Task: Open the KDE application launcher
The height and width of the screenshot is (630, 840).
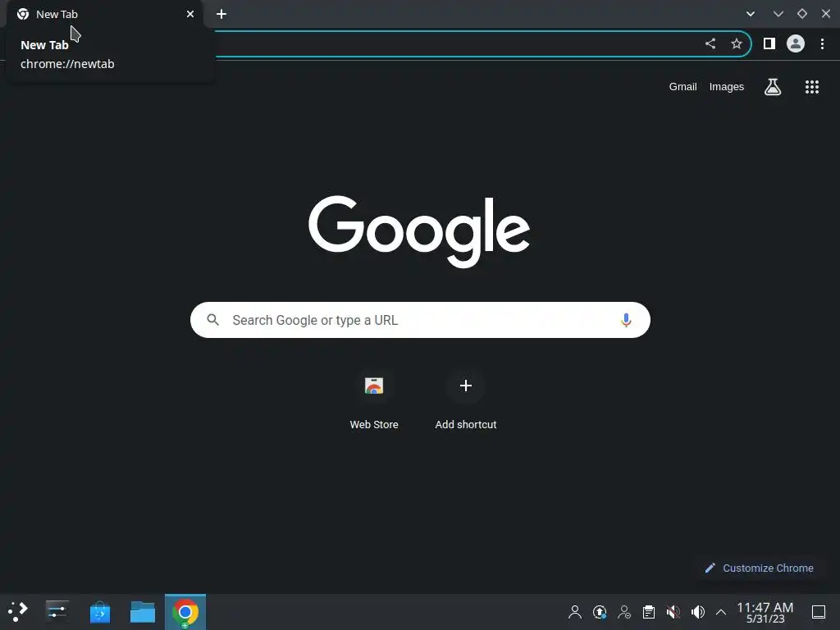Action: point(18,612)
